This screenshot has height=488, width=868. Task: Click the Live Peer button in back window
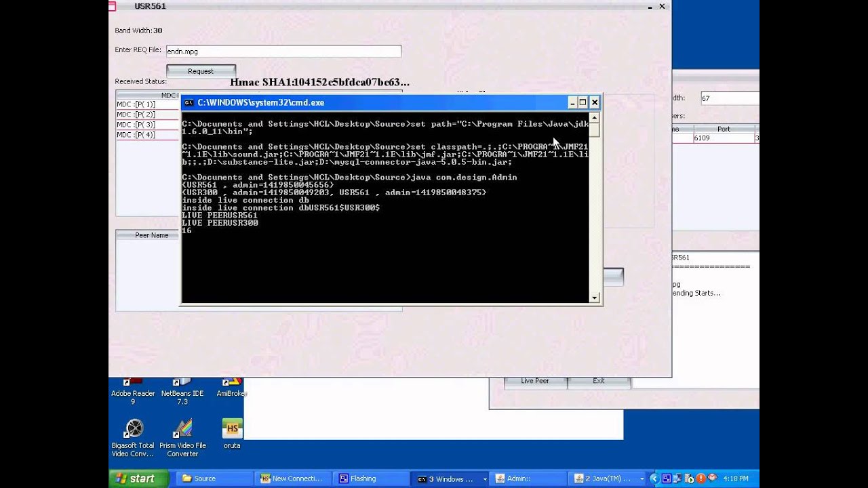535,382
